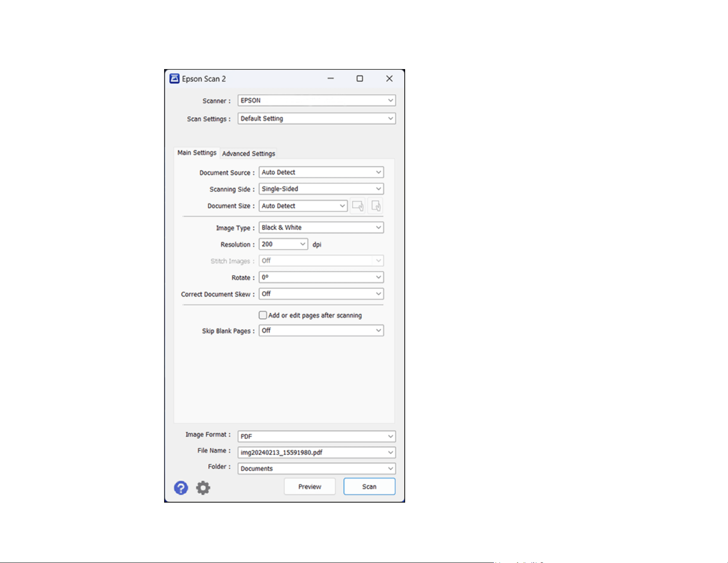Minimize the Epson Scan 2 window
The image size is (728, 563).
pos(331,79)
